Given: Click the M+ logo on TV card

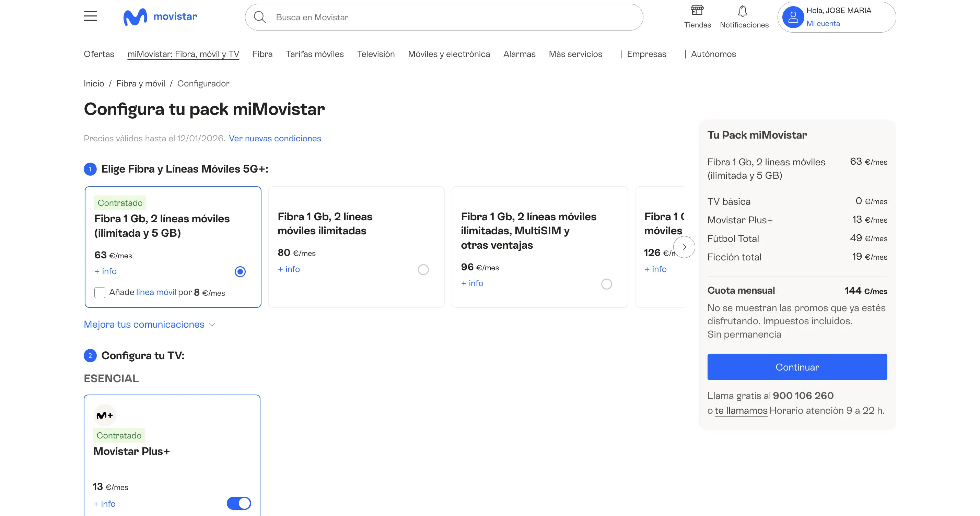Looking at the screenshot, I should pos(105,415).
